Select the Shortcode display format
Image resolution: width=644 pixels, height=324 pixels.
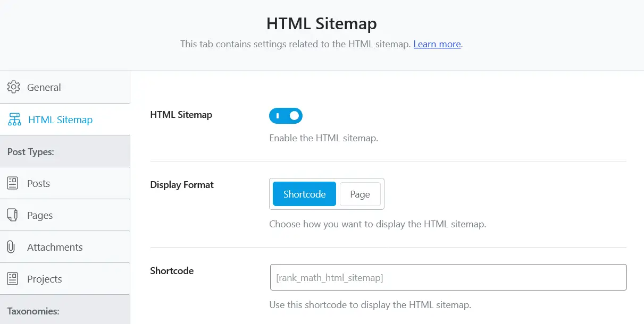[x=304, y=194]
